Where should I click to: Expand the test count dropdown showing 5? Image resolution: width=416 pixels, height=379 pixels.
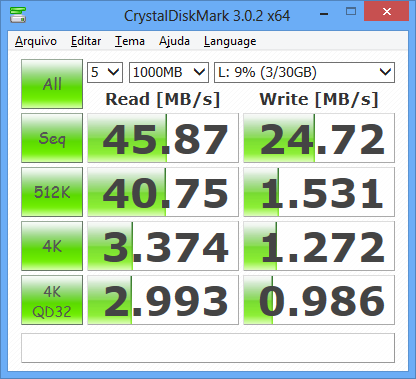105,72
